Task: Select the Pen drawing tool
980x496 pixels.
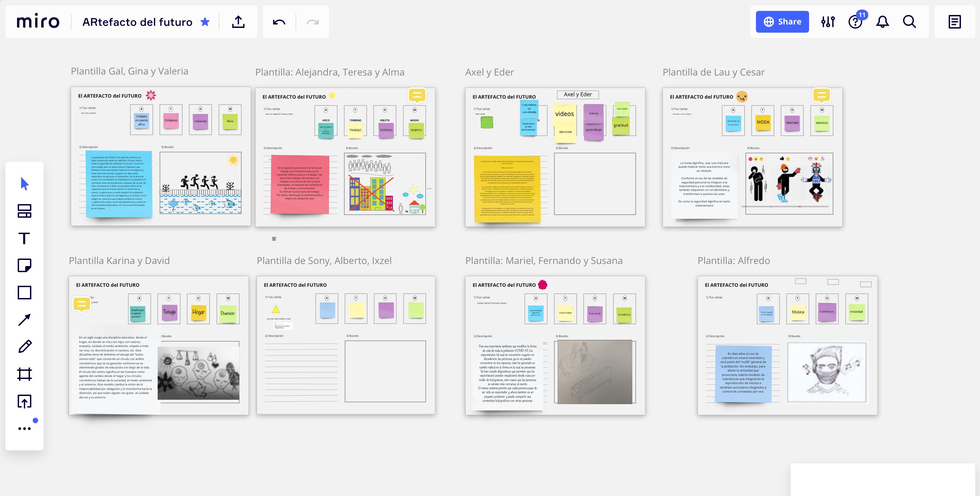Action: 25,347
